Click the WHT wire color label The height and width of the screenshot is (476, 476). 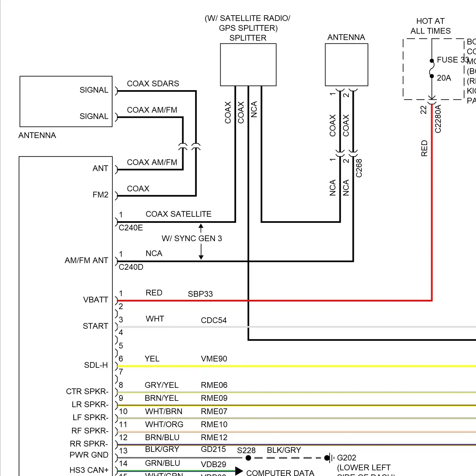click(x=155, y=319)
